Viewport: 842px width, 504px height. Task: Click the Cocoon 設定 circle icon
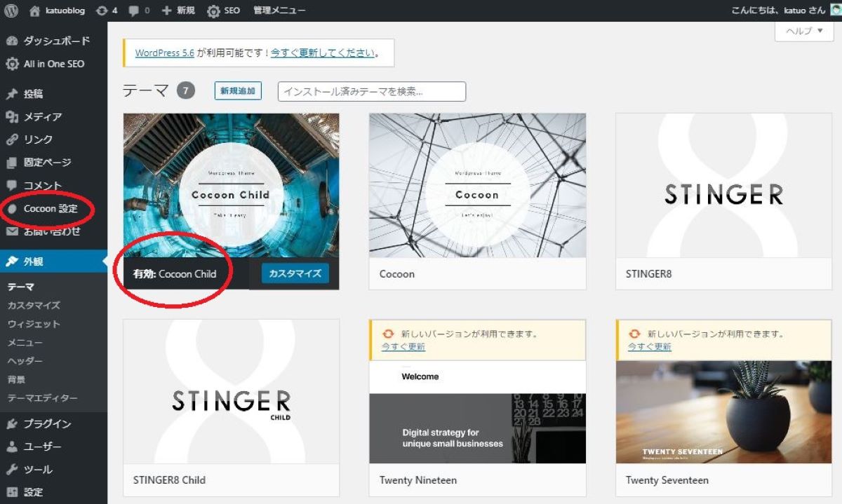point(12,209)
